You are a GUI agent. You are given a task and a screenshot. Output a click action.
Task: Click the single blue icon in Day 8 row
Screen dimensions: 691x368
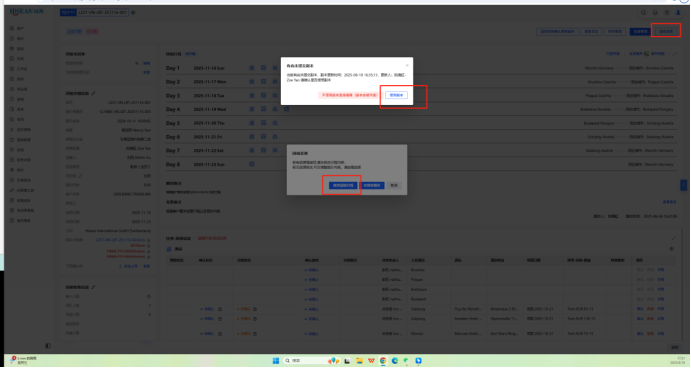click(252, 164)
